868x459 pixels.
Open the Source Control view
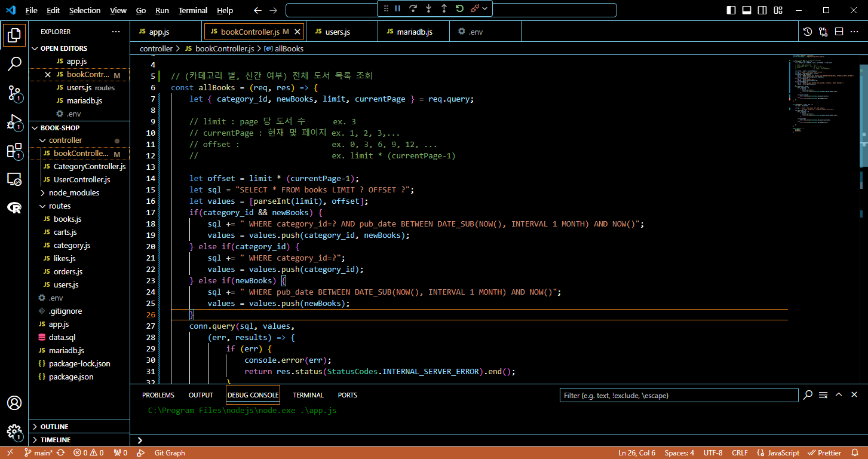pyautogui.click(x=14, y=93)
